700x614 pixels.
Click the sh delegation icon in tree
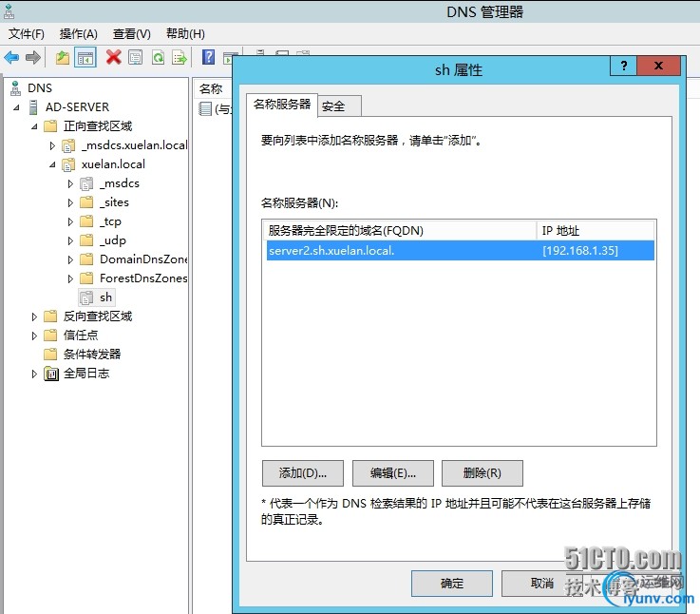[86, 297]
